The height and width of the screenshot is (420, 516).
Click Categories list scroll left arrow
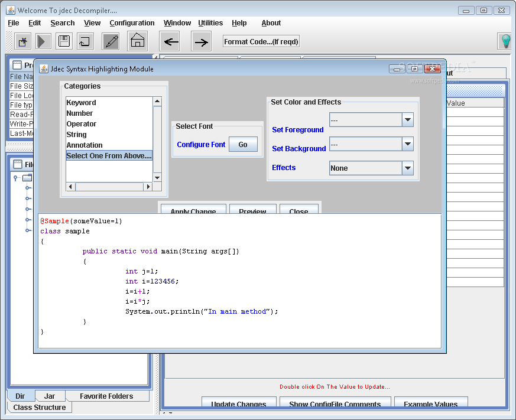[70, 187]
